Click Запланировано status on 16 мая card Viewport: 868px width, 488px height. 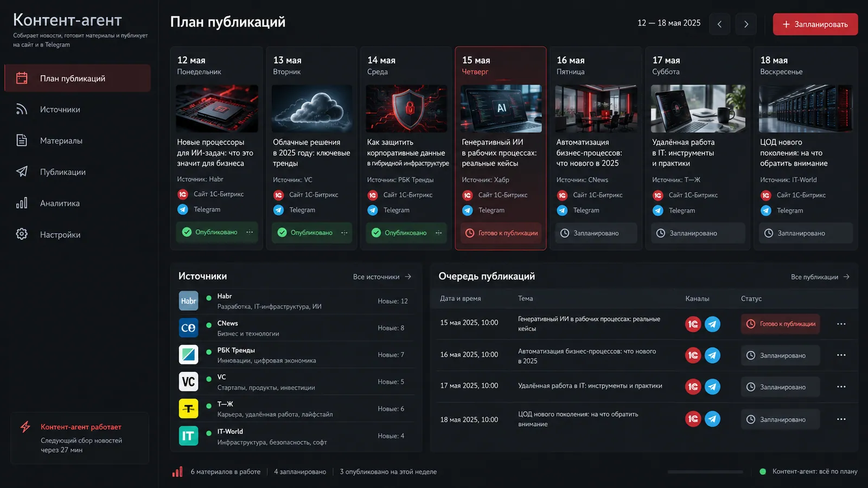coord(596,233)
